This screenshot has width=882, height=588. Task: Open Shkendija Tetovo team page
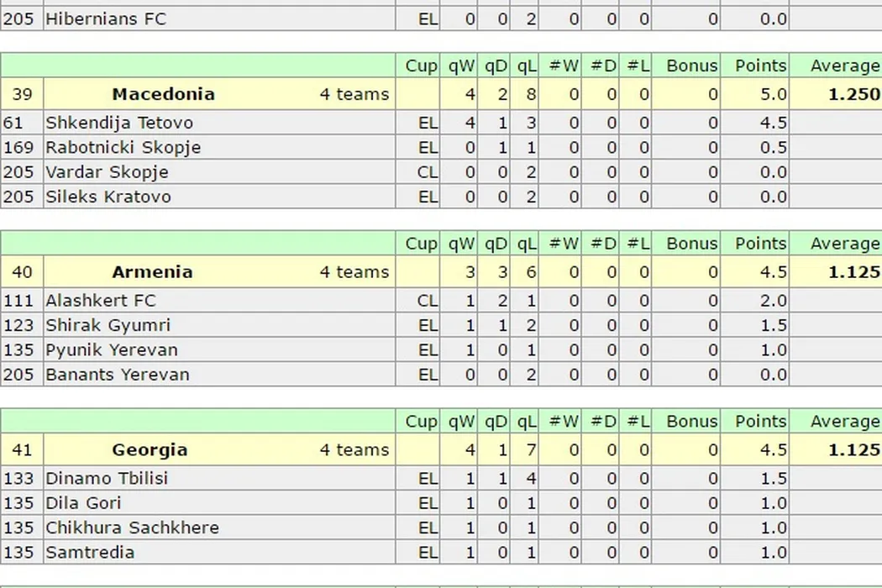(119, 123)
